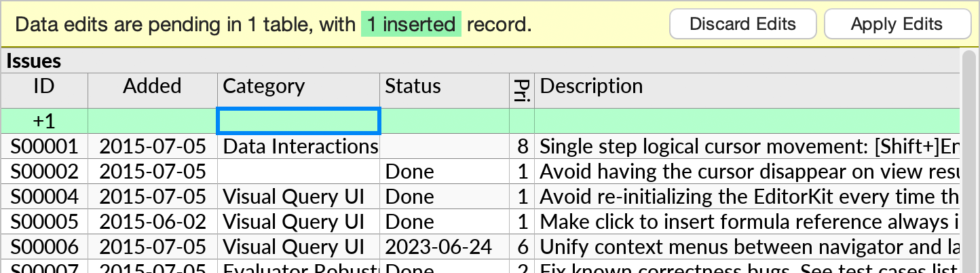Click the vertical scrollbar of the Issues table
Image resolution: width=980 pixels, height=273 pixels.
969,161
